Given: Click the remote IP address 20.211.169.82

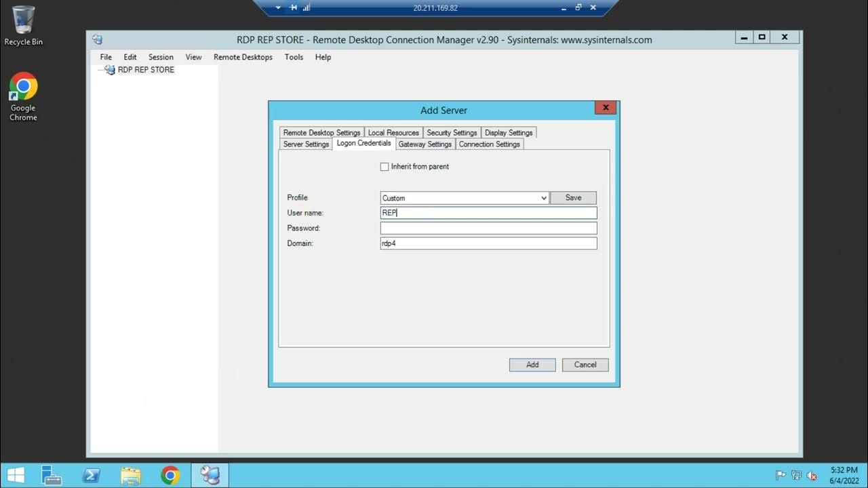Looking at the screenshot, I should pyautogui.click(x=435, y=8).
